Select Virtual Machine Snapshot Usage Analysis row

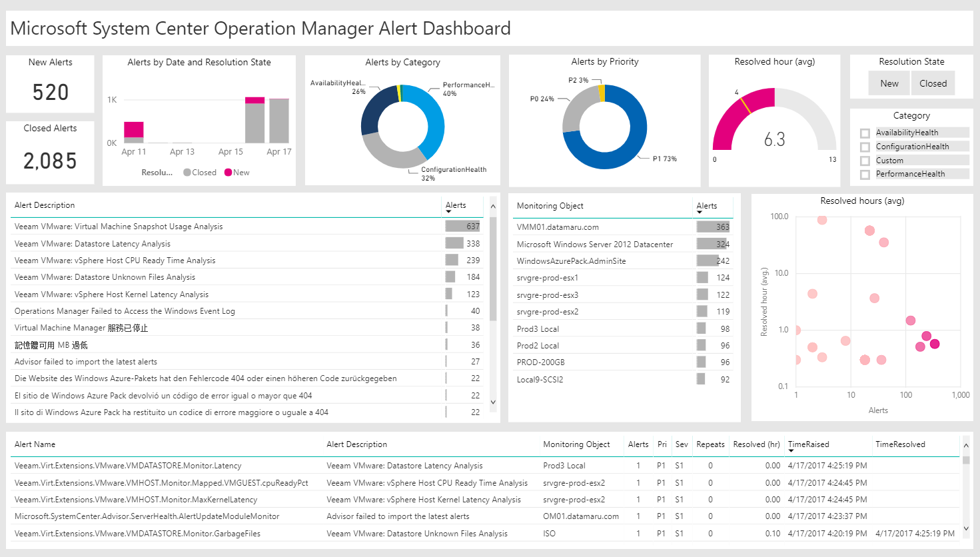pos(248,227)
